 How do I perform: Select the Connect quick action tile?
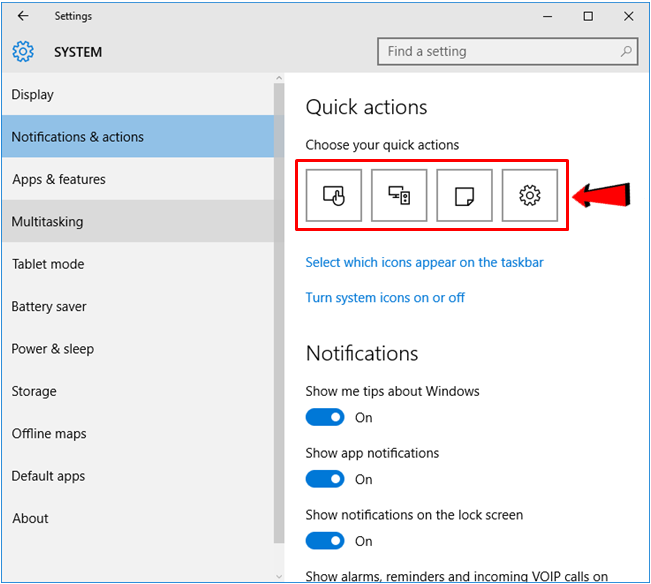point(399,195)
